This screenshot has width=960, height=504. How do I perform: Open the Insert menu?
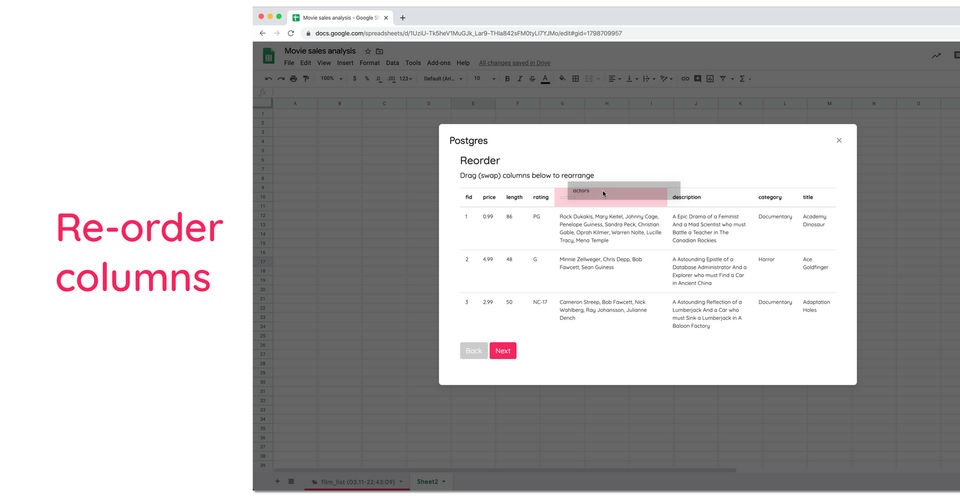(345, 63)
